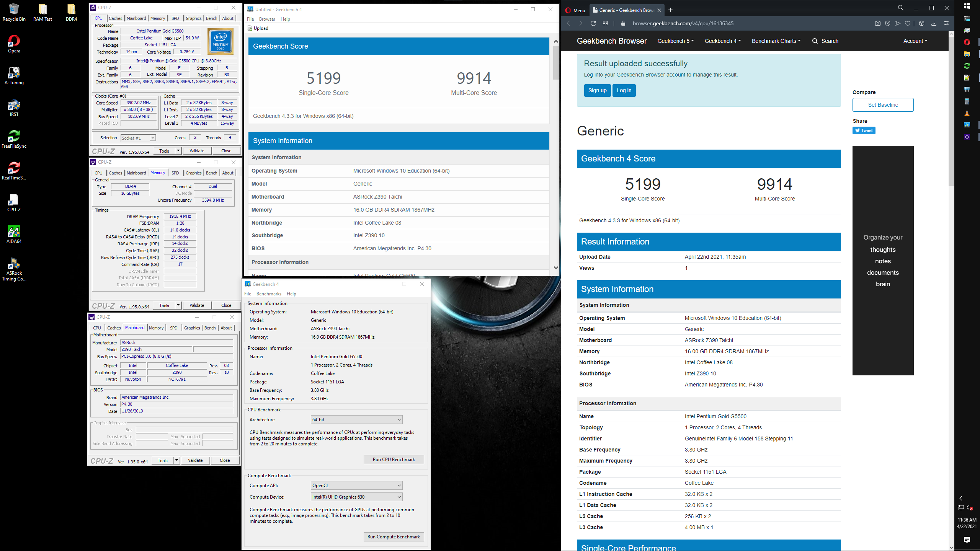
Task: Click the taskbar clock showing 11:36 AM
Action: (x=967, y=523)
